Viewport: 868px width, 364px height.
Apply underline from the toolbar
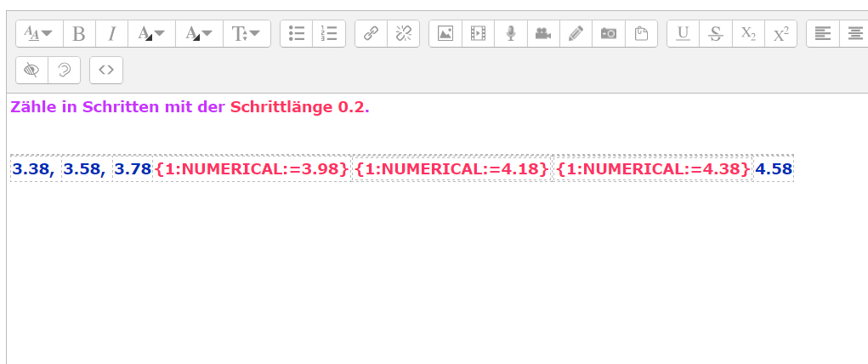click(683, 34)
